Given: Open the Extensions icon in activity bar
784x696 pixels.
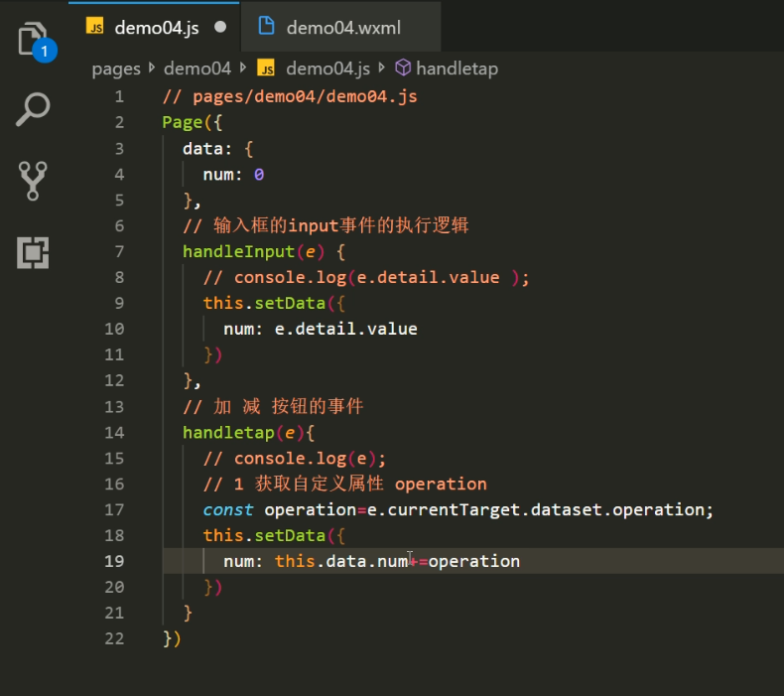Looking at the screenshot, I should click(x=33, y=252).
